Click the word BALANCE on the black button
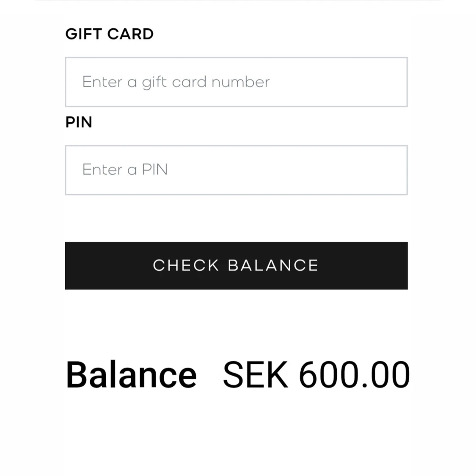476x476 pixels. (273, 265)
